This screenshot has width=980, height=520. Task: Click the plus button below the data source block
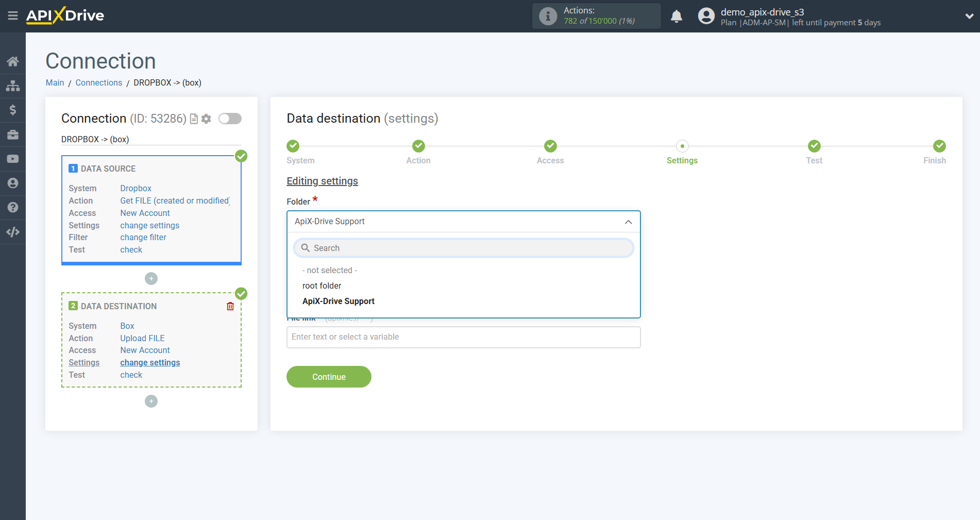(x=151, y=279)
